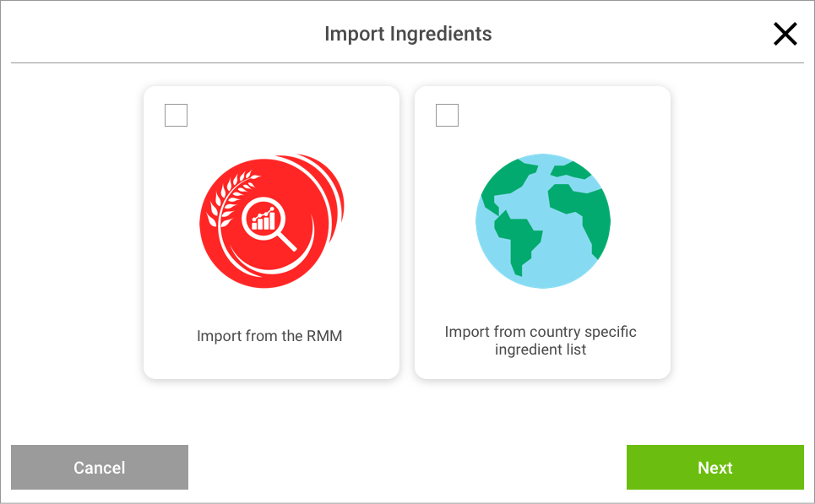Click the bar chart inside the magnifier
The image size is (815, 504).
[x=264, y=219]
